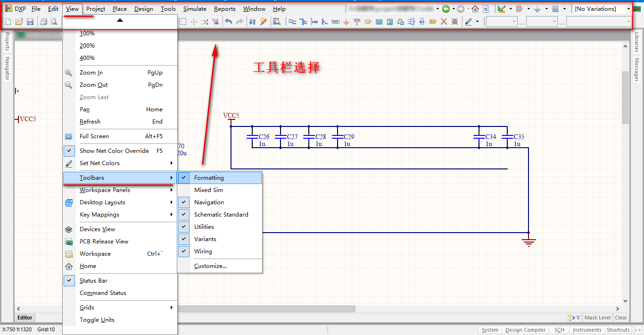Click the VCC power port icon
Viewport: 644px width, 335px height.
357,22
